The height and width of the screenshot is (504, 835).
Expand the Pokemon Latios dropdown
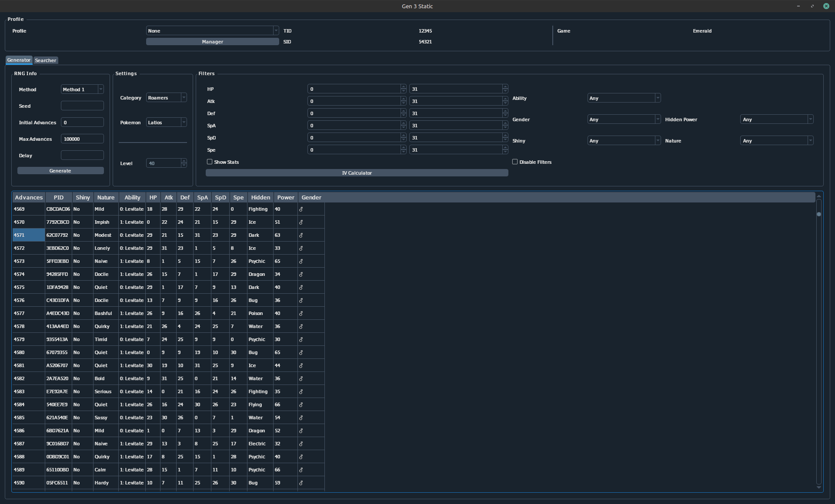coord(167,123)
